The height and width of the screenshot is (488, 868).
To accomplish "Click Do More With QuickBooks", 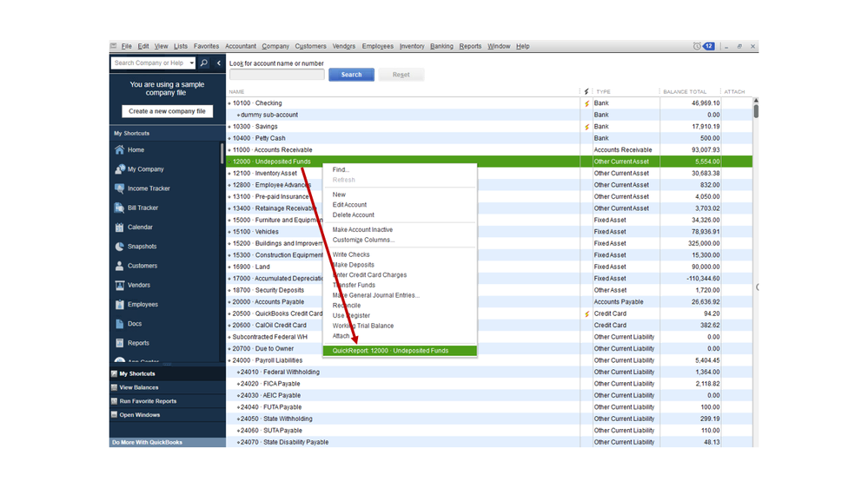I will click(x=167, y=443).
